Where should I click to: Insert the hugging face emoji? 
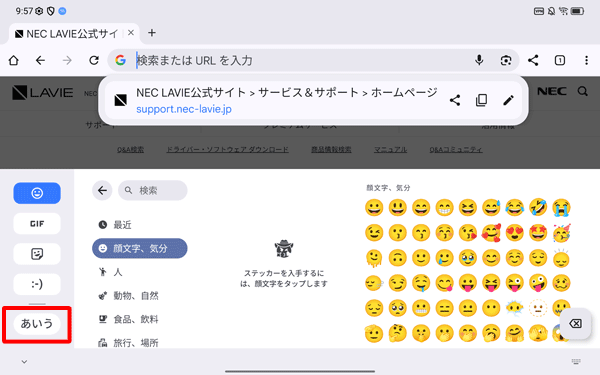(515, 333)
